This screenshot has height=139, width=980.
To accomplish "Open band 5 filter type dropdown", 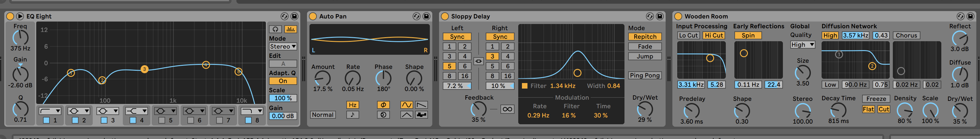I will (165, 111).
